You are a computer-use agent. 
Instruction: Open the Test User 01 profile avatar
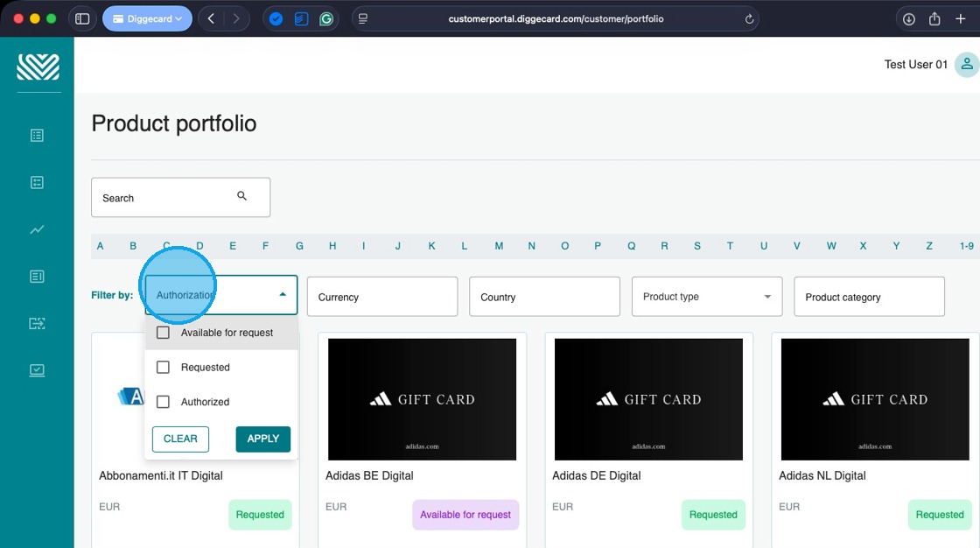pos(966,64)
